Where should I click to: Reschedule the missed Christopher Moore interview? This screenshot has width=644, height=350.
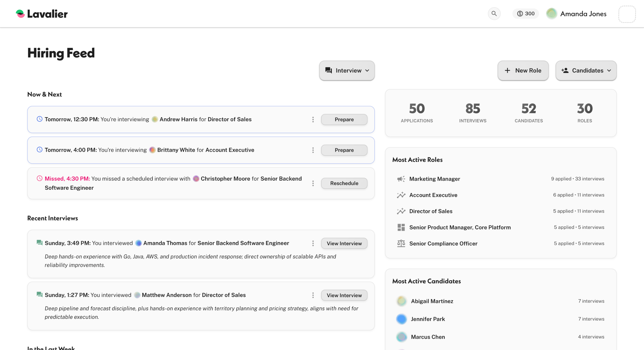(344, 183)
